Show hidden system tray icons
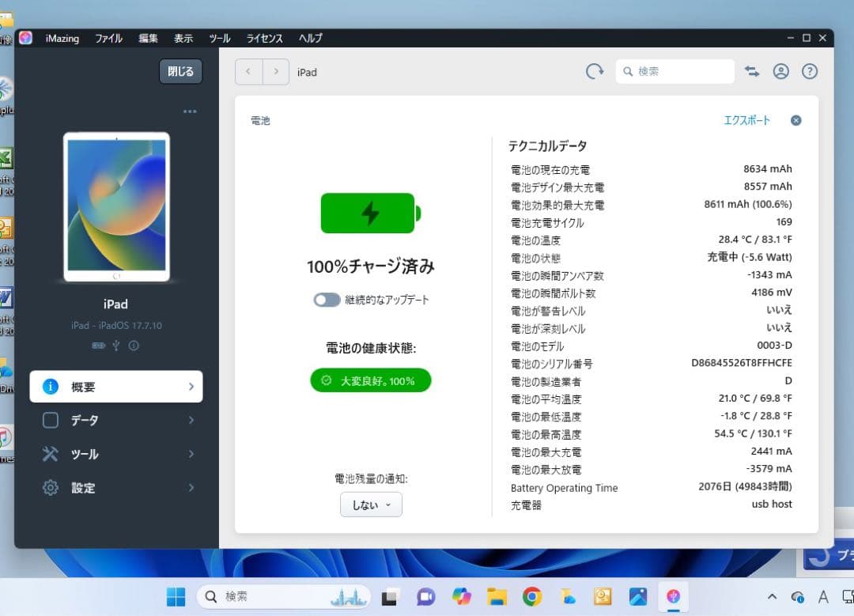Viewport: 854px width, 616px height. pos(772,597)
